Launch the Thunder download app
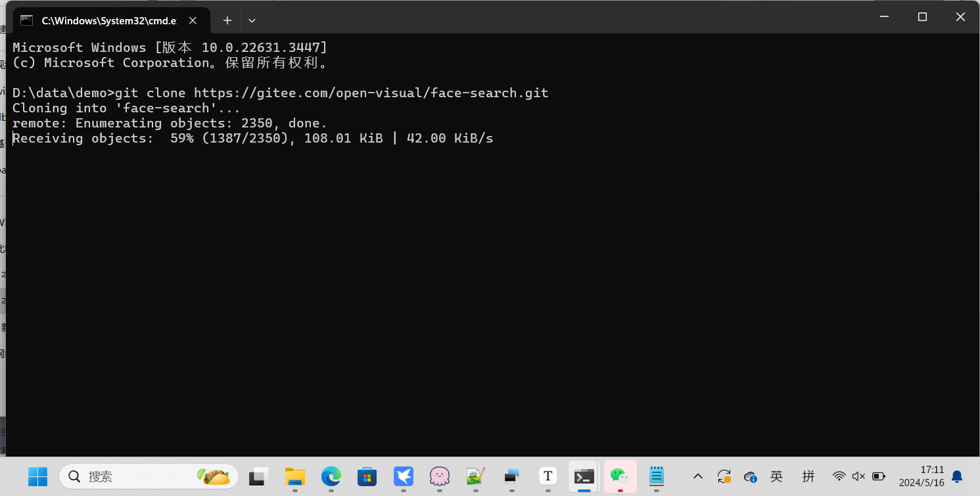Image resolution: width=980 pixels, height=496 pixels. coord(403,476)
